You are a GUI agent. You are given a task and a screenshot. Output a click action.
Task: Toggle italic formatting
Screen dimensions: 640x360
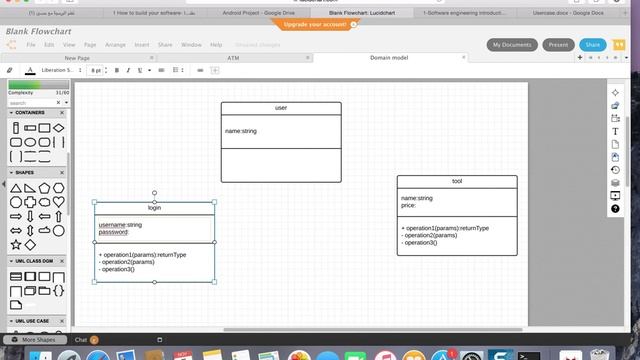tap(128, 70)
